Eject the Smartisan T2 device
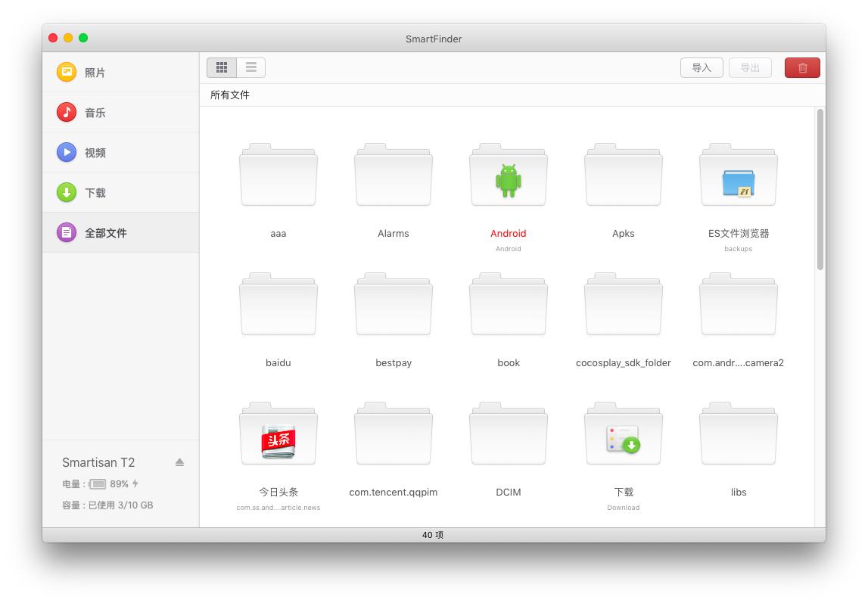 [179, 462]
